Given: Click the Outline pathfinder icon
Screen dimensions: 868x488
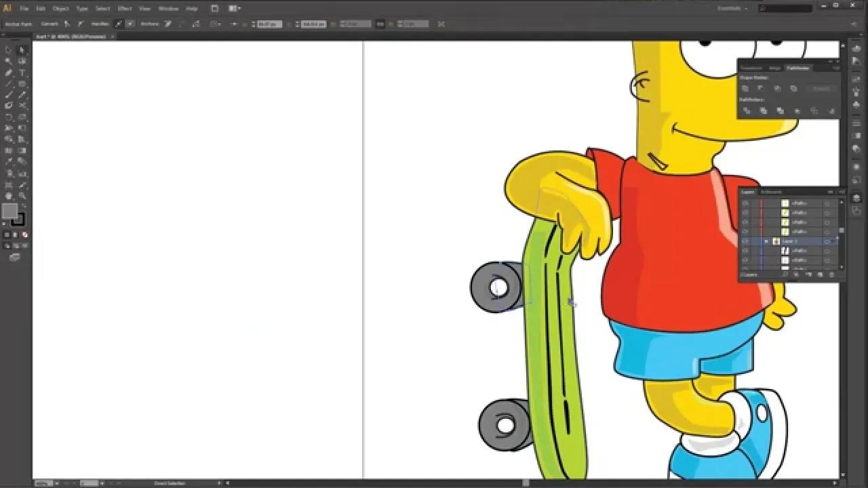Looking at the screenshot, I should tap(814, 110).
